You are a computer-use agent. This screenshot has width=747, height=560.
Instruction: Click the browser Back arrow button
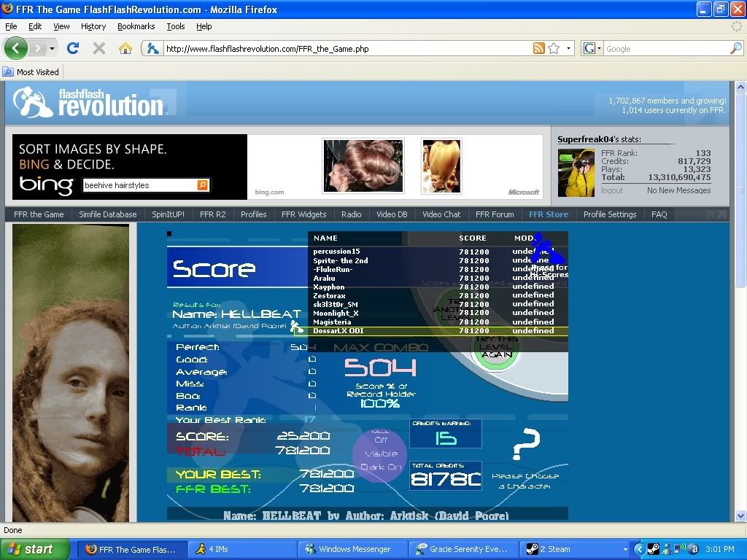click(x=16, y=48)
